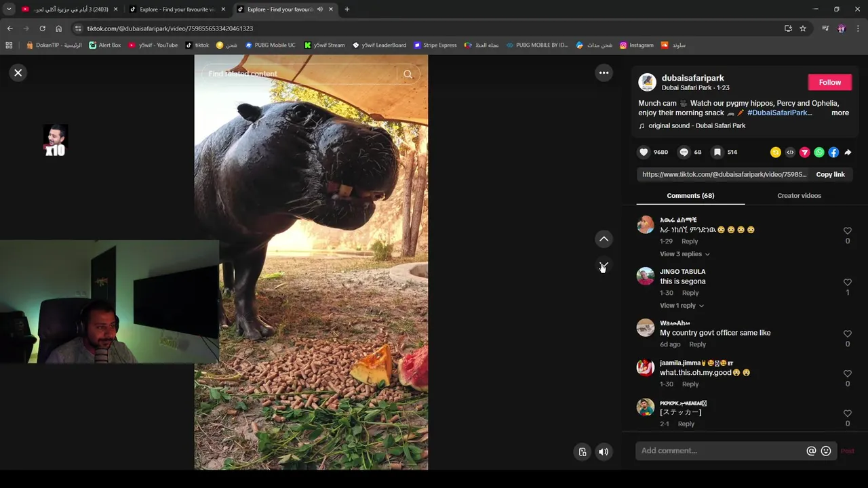
Task: Open the y5wif LeaderBoard bookmark
Action: (379, 45)
